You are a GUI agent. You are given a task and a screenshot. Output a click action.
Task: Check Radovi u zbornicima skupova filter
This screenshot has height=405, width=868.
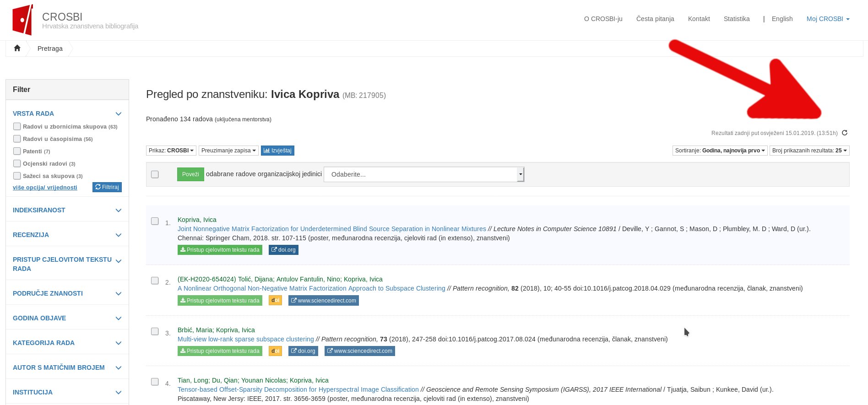point(17,126)
